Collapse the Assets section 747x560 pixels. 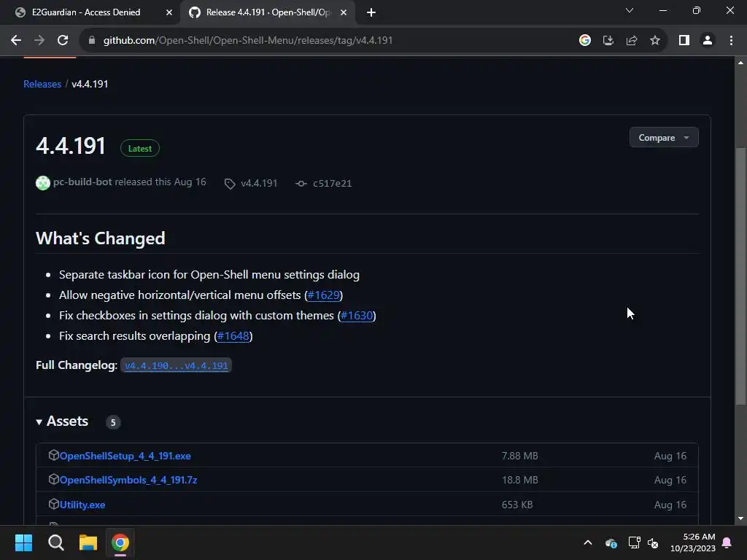click(63, 421)
